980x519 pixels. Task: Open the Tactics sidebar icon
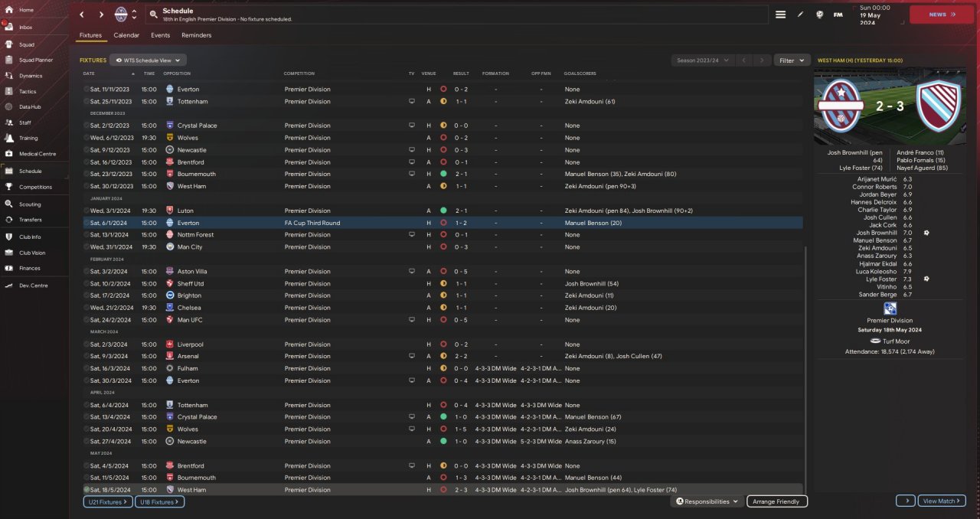(9, 91)
